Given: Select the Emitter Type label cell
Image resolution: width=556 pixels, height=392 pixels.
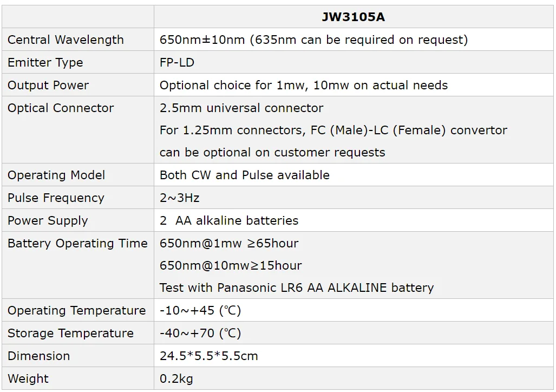Looking at the screenshot, I should [45, 62].
